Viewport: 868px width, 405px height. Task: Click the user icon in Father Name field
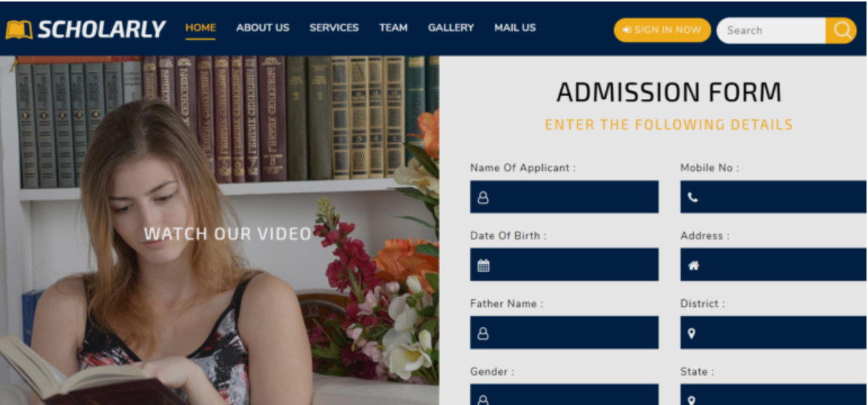(x=483, y=333)
